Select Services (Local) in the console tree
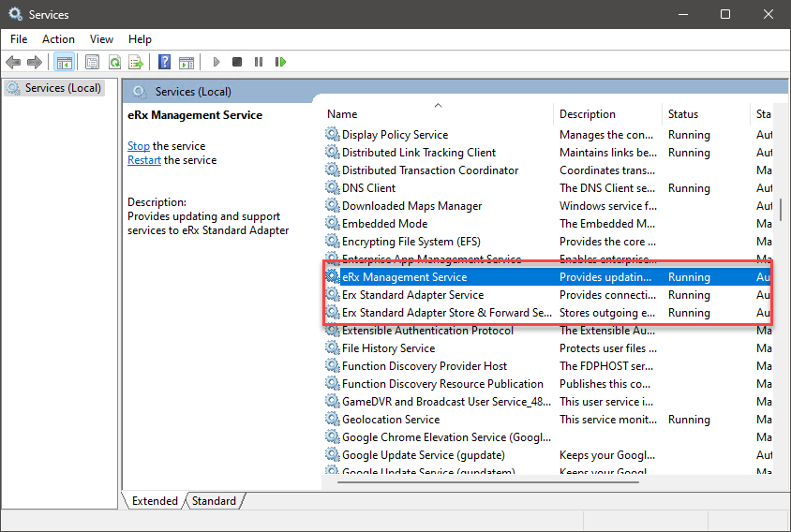The image size is (791, 532). point(54,88)
